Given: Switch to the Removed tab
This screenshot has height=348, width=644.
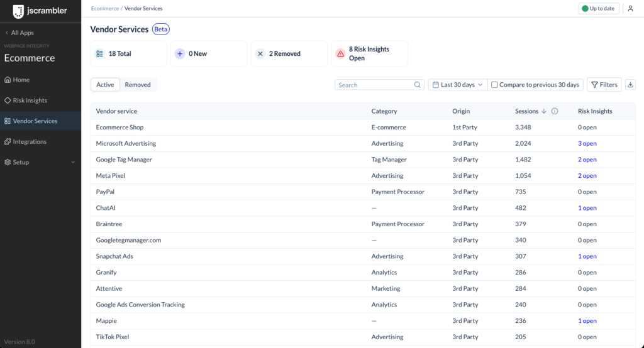Looking at the screenshot, I should tap(138, 85).
